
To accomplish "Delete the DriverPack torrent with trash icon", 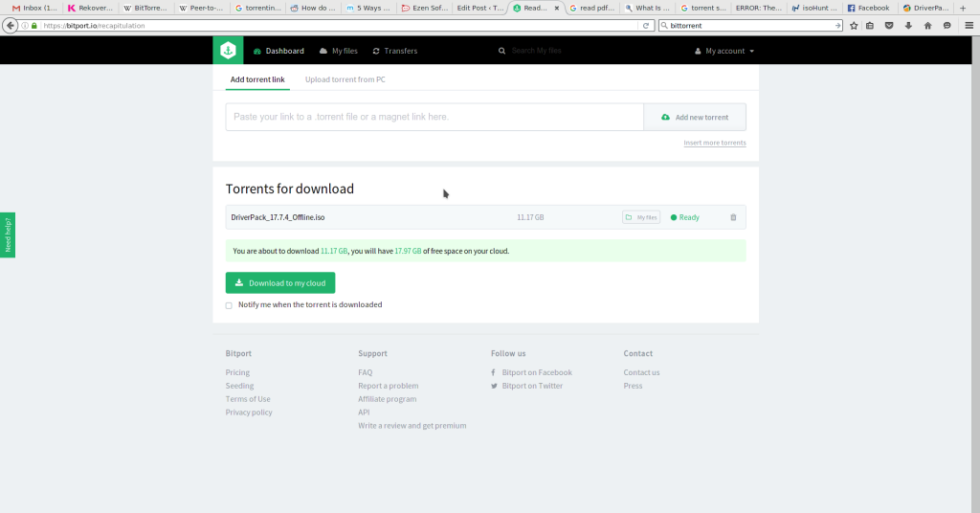I will [x=733, y=217].
